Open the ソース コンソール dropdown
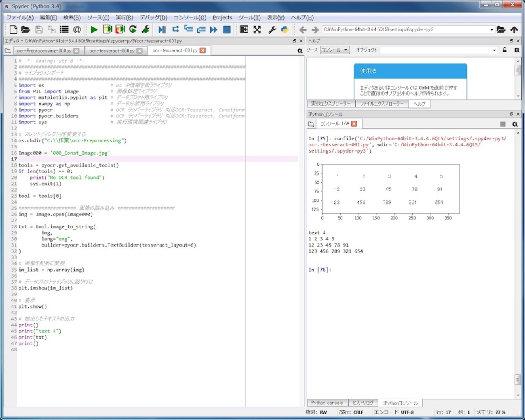The width and height of the screenshot is (525, 420). [335, 50]
